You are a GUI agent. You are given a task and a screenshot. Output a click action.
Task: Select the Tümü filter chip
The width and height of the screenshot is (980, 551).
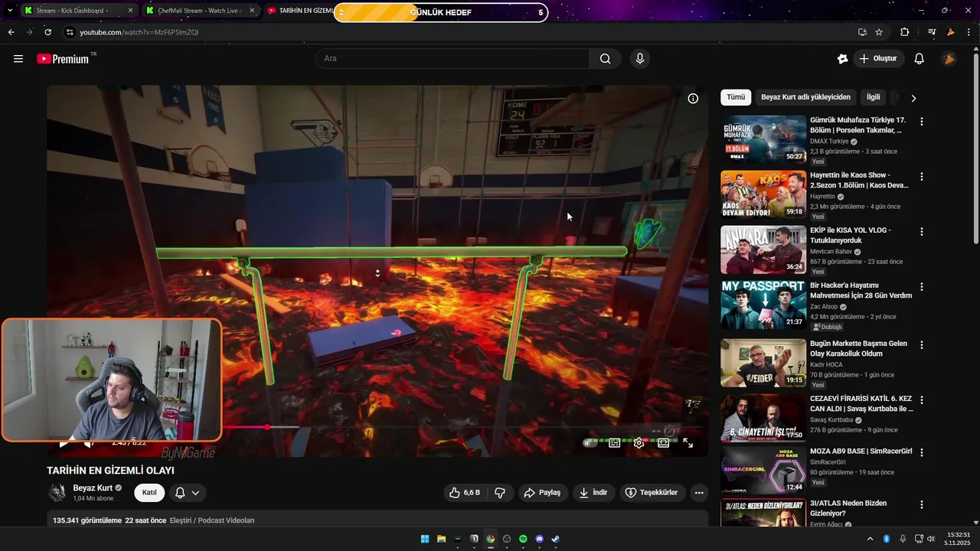click(x=736, y=97)
